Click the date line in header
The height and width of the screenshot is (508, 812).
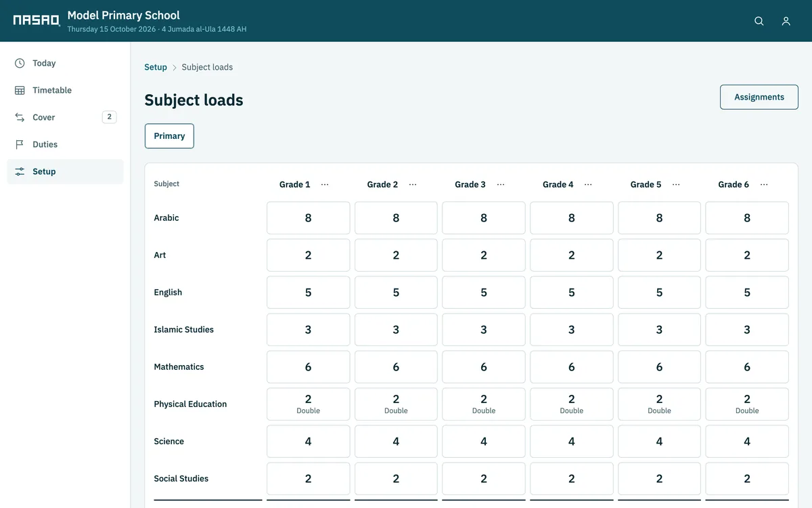pos(157,29)
